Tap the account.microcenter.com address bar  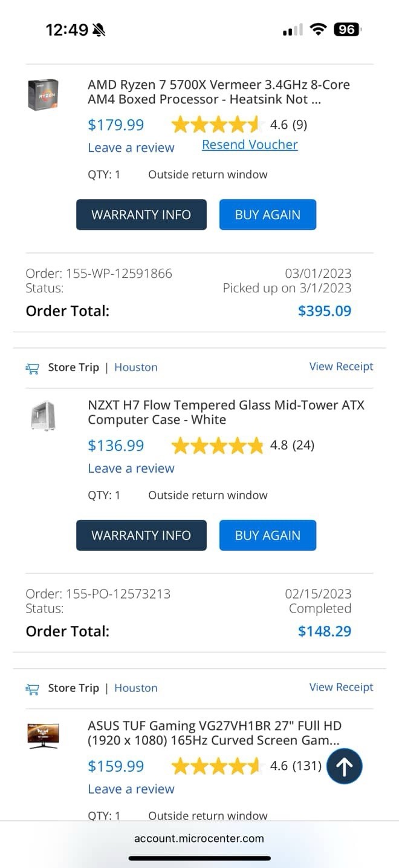pyautogui.click(x=199, y=839)
